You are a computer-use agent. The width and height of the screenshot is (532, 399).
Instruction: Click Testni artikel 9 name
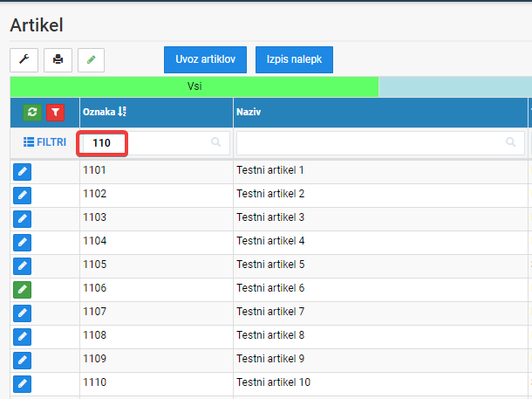(270, 359)
